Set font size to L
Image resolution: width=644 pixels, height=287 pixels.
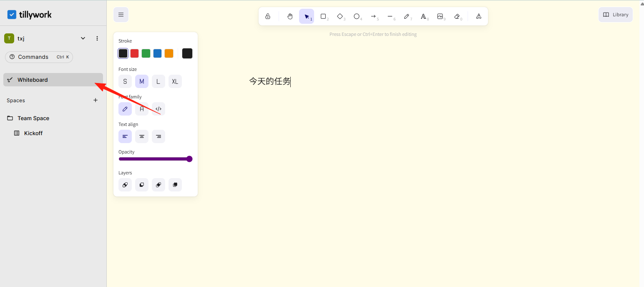pos(158,81)
